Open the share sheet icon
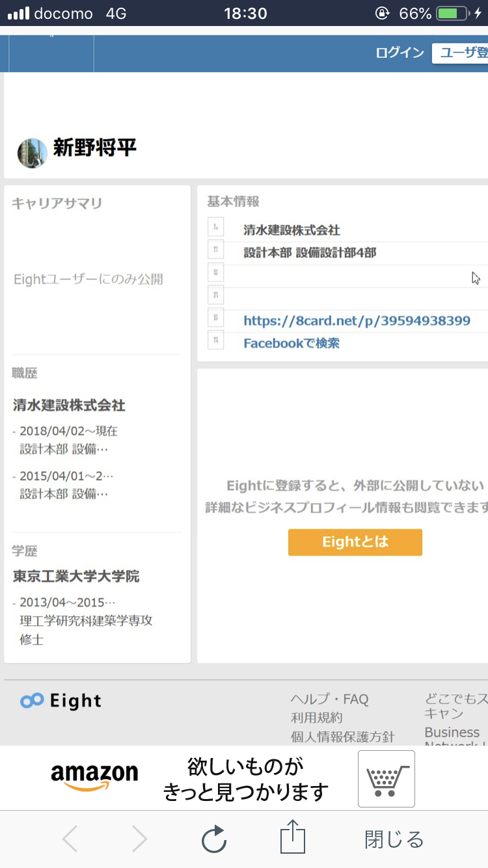The height and width of the screenshot is (868, 488). click(293, 837)
